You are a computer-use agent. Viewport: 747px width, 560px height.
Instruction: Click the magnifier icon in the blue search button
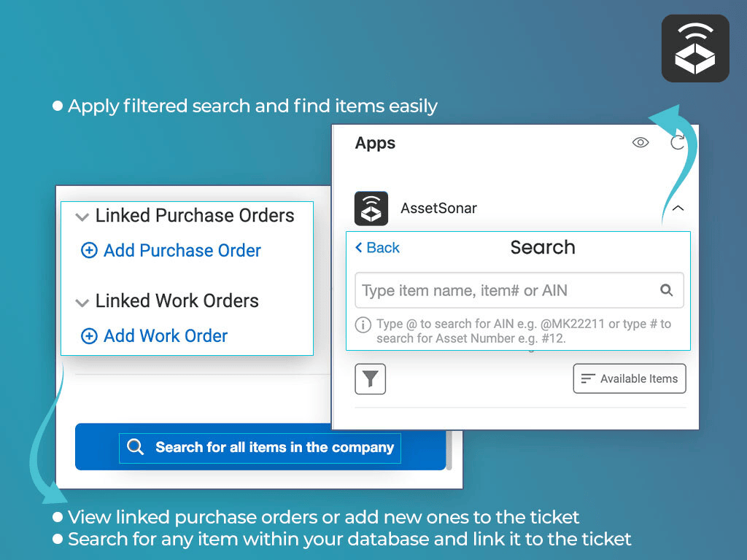(x=136, y=447)
